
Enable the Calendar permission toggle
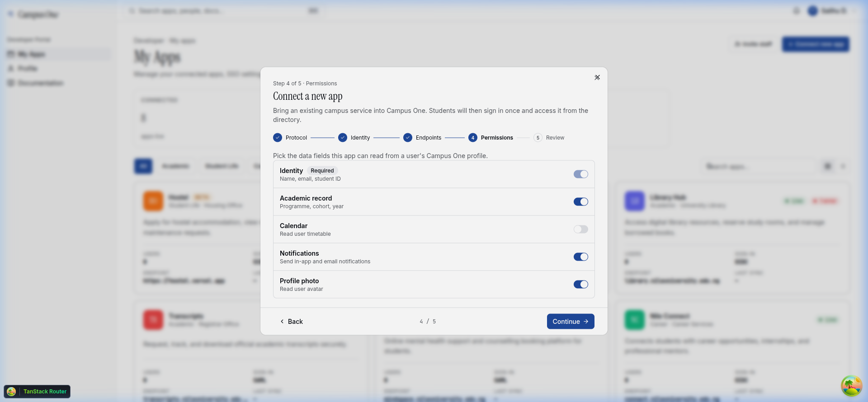click(x=581, y=229)
